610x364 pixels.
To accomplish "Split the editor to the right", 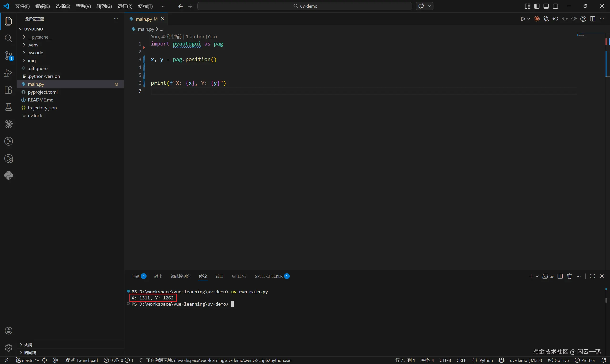I will point(593,19).
